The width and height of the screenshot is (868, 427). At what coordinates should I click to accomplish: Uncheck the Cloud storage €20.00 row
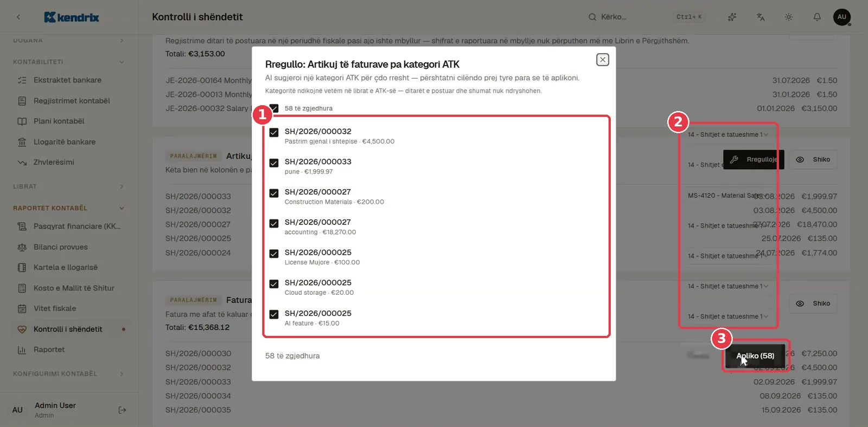click(x=274, y=284)
